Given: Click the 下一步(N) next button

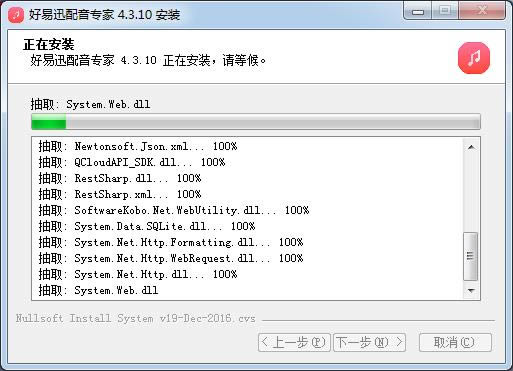Looking at the screenshot, I should click(369, 342).
